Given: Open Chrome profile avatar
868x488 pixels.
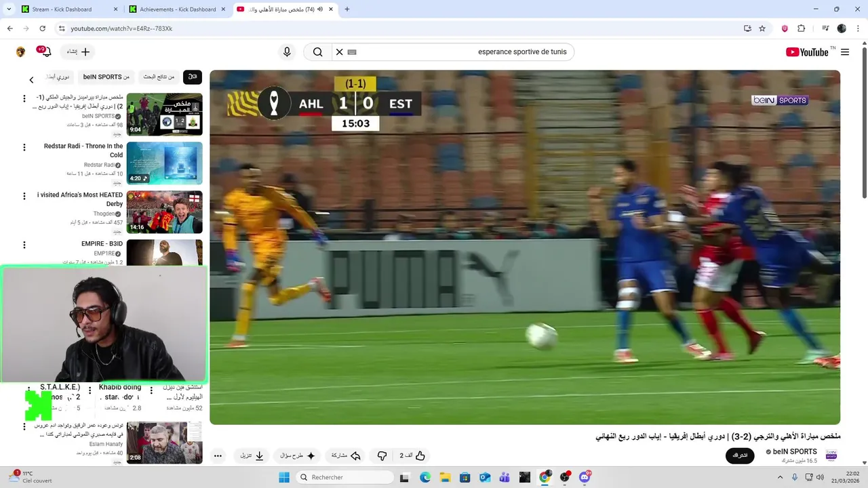Looking at the screenshot, I should pyautogui.click(x=842, y=28).
